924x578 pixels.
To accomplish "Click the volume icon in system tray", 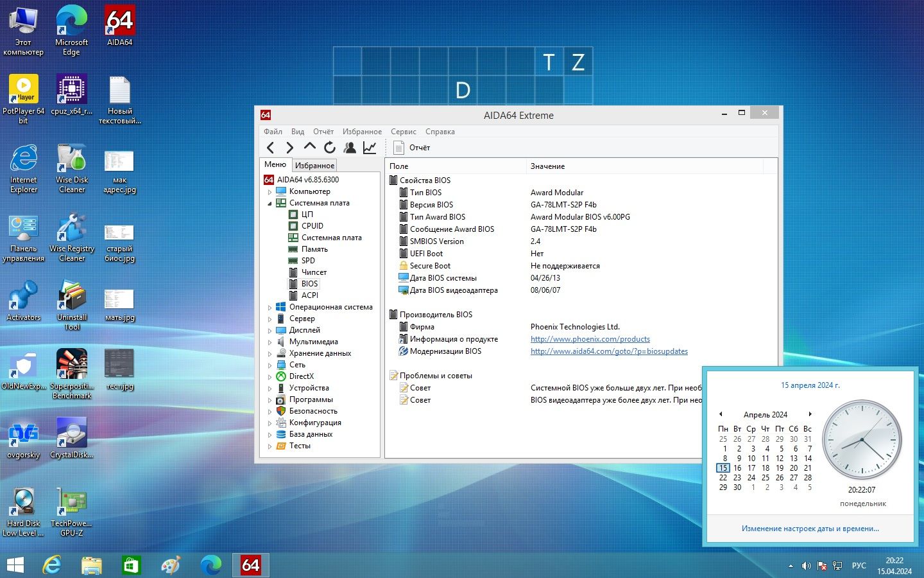I will [806, 566].
